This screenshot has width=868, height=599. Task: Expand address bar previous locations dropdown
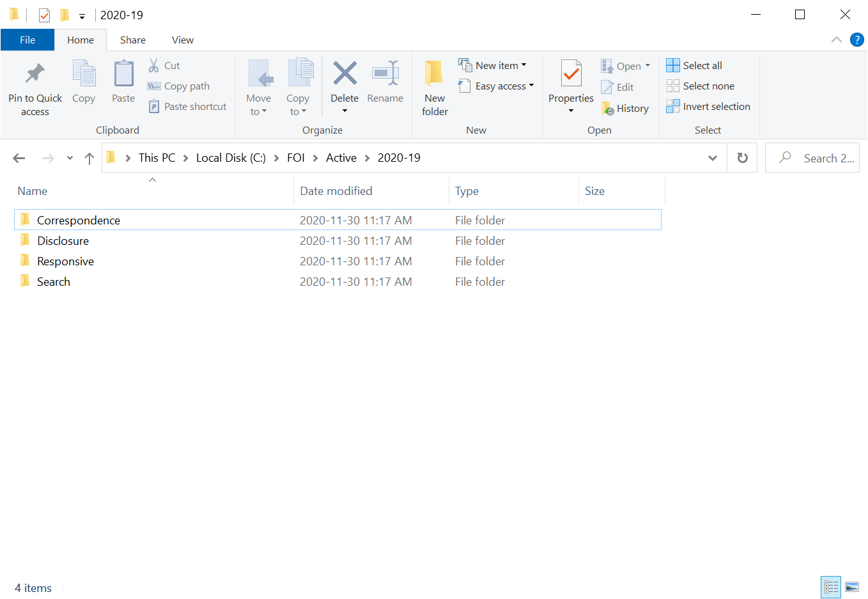[712, 158]
